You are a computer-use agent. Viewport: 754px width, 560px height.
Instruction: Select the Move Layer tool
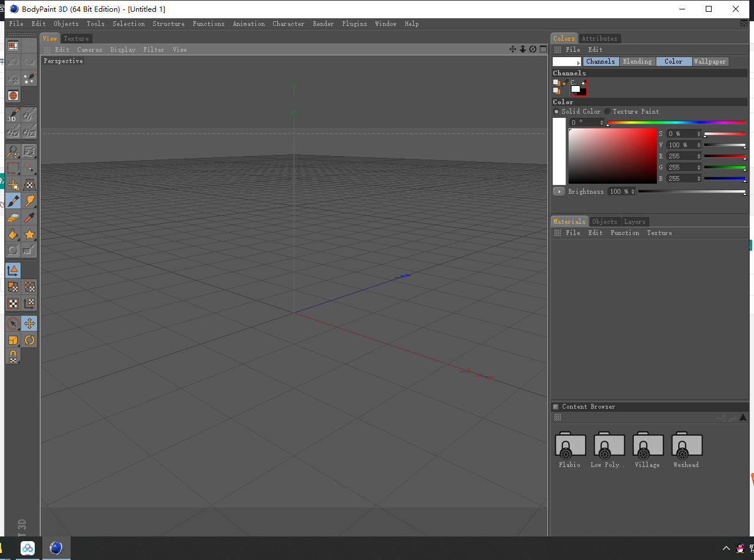click(13, 184)
